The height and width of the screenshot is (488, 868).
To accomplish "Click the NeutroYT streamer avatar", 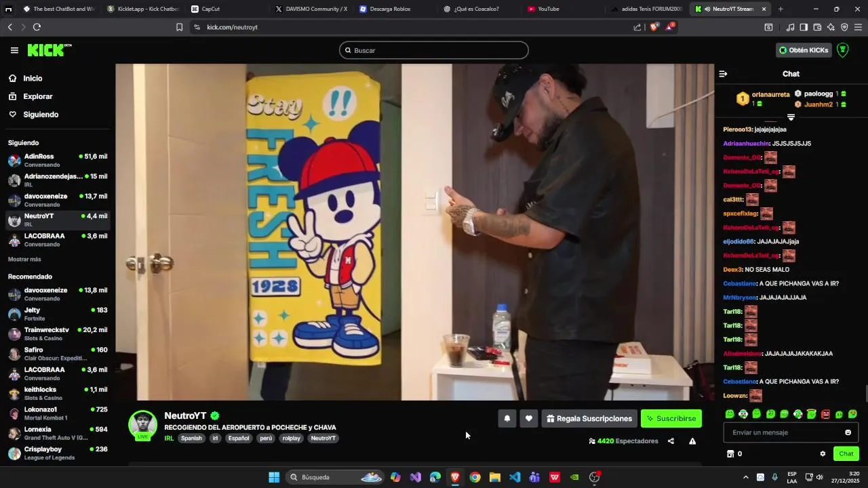I will coord(143,425).
